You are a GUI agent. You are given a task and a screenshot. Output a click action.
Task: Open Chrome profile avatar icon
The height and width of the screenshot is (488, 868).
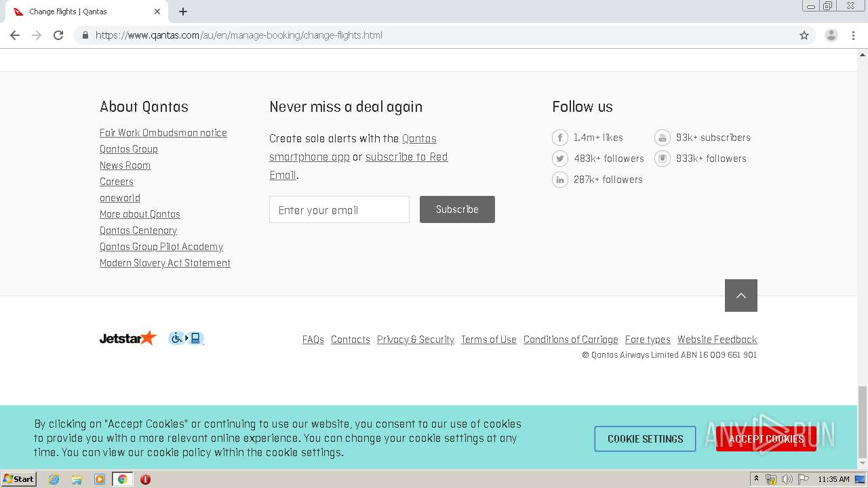(831, 35)
